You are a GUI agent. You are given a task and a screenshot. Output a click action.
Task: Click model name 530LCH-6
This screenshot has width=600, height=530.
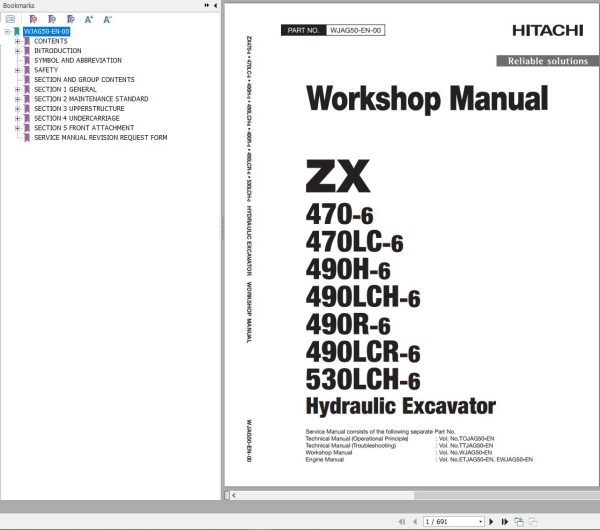pyautogui.click(x=363, y=379)
